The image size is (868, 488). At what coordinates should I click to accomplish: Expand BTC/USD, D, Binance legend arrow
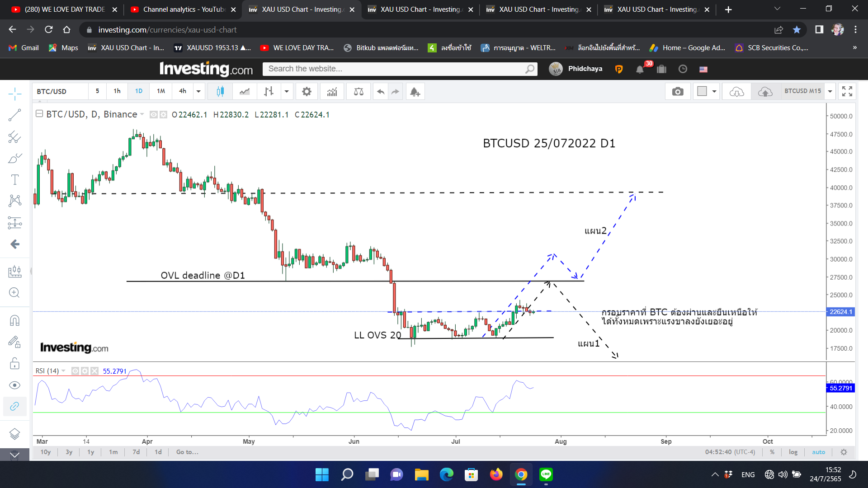point(142,114)
